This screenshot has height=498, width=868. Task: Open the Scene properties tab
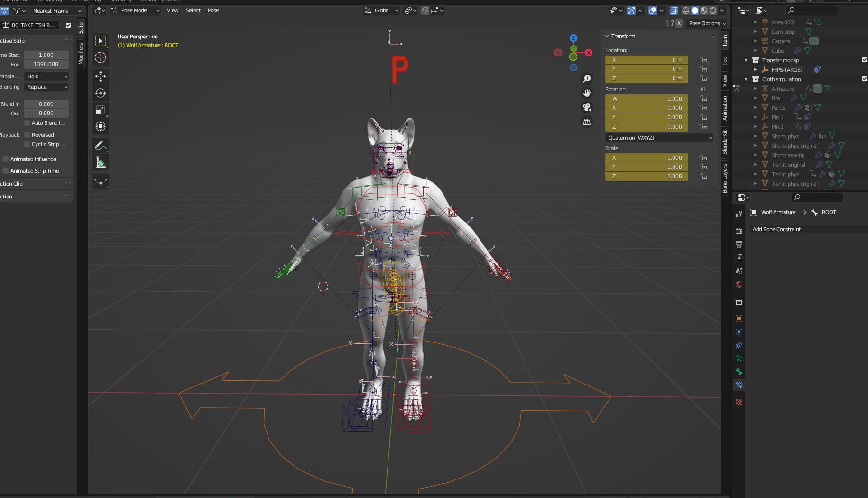tap(739, 271)
